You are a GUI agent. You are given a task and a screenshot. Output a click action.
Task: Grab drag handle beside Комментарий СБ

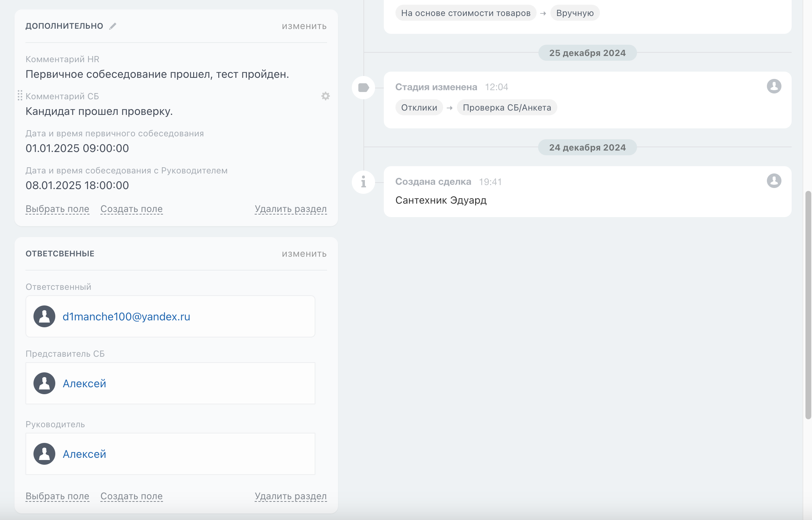(20, 96)
